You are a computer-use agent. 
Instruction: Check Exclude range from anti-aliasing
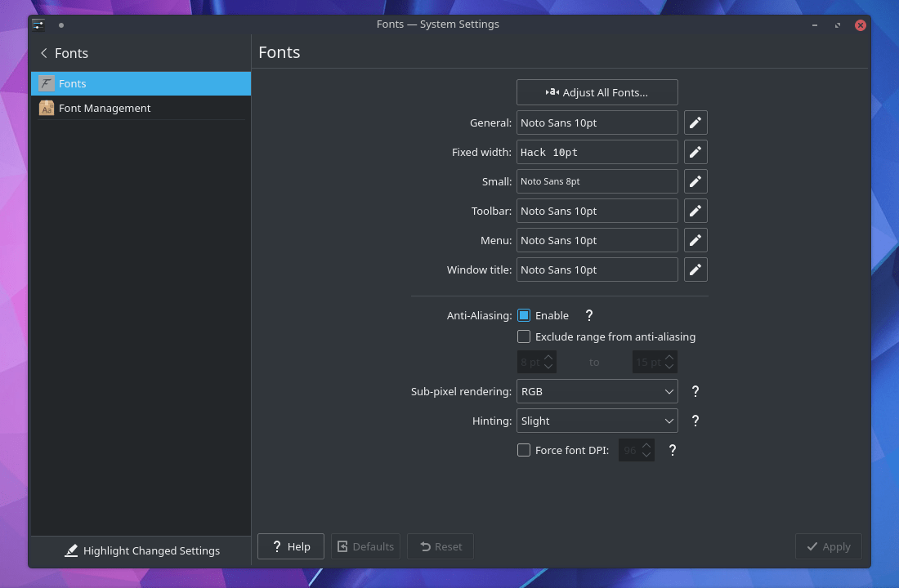524,336
